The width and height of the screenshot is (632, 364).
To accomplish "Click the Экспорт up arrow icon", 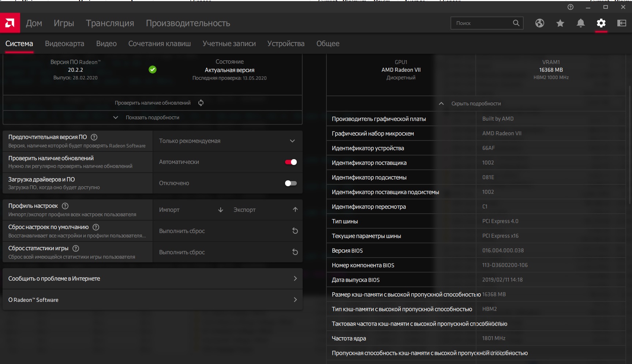I will click(x=295, y=210).
